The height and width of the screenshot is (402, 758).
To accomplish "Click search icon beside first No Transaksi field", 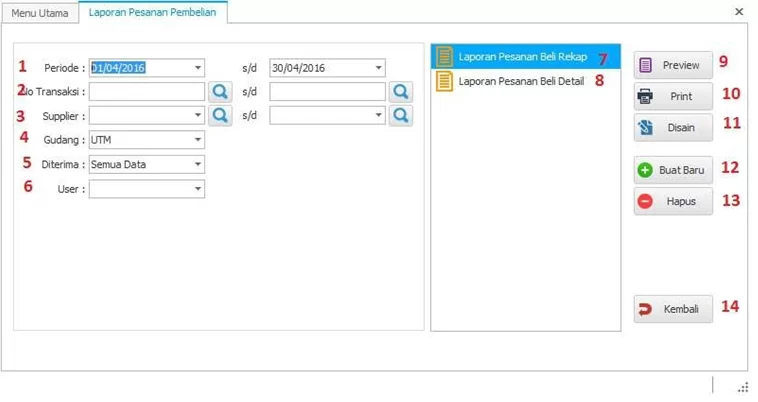I will pyautogui.click(x=220, y=92).
